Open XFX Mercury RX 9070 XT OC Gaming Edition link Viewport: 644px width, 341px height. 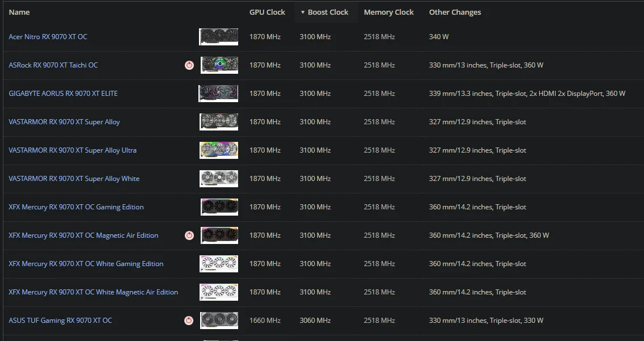click(76, 207)
